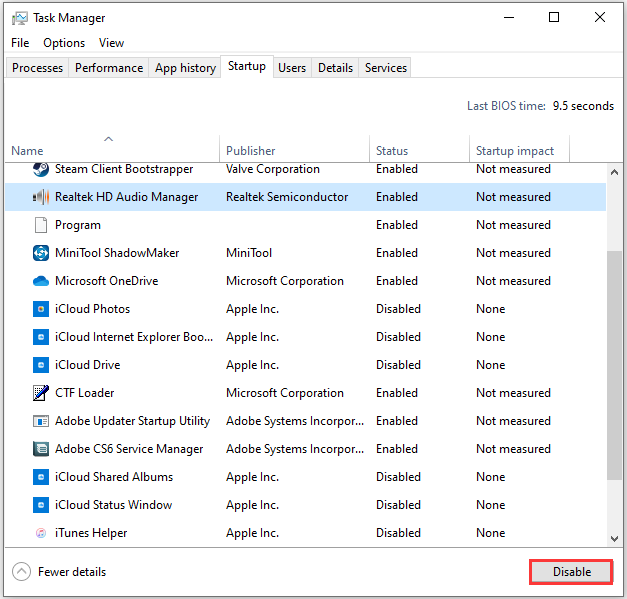Image resolution: width=627 pixels, height=599 pixels.
Task: Select the Microsoft OneDrive cloud icon
Action: [41, 281]
